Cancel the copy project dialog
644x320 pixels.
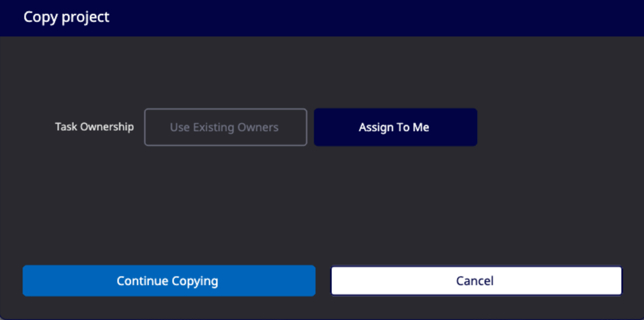(x=476, y=281)
